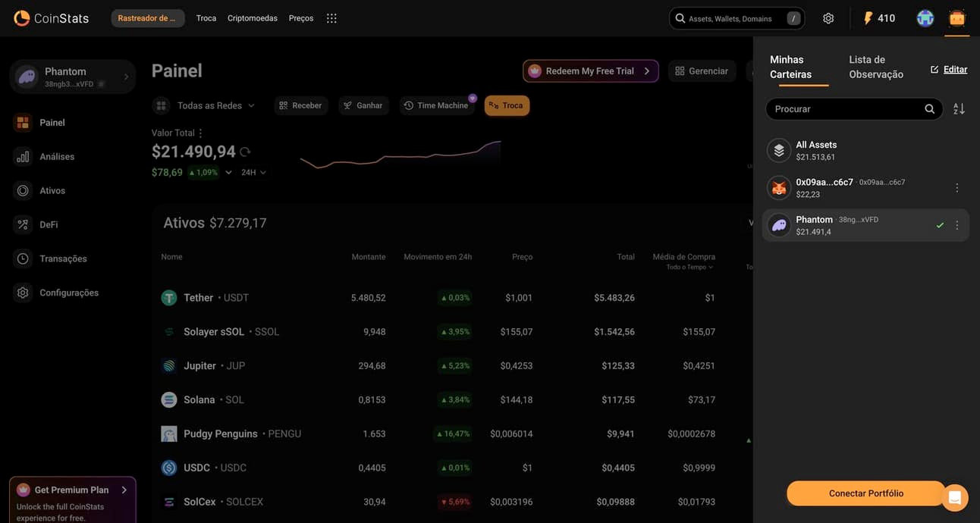Open the settings gear icon in header
The height and width of the screenshot is (523, 980).
point(828,18)
